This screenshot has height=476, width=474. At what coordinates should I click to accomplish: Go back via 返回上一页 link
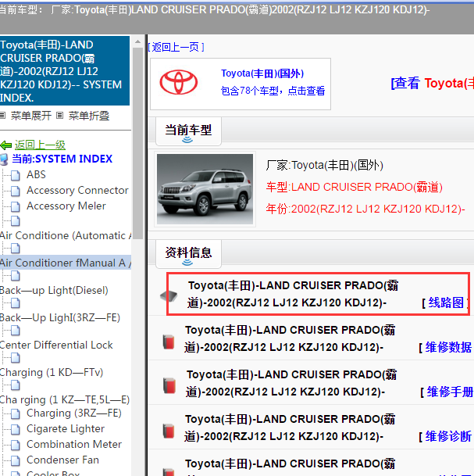pos(176,48)
